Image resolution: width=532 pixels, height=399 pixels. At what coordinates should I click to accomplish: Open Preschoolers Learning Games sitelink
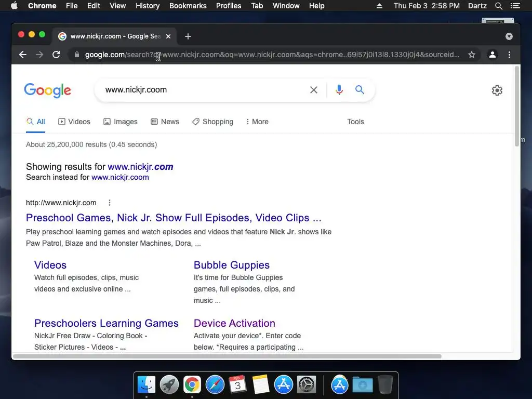[x=107, y=323]
